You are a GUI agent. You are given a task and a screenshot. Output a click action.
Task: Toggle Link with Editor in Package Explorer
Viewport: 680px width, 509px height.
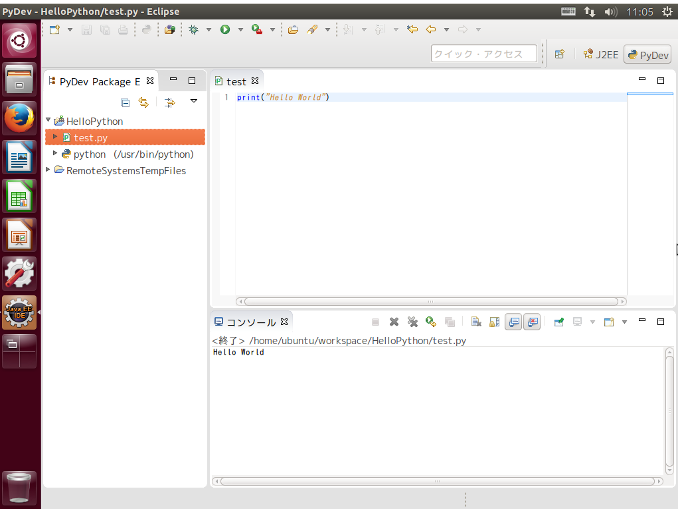pyautogui.click(x=143, y=102)
